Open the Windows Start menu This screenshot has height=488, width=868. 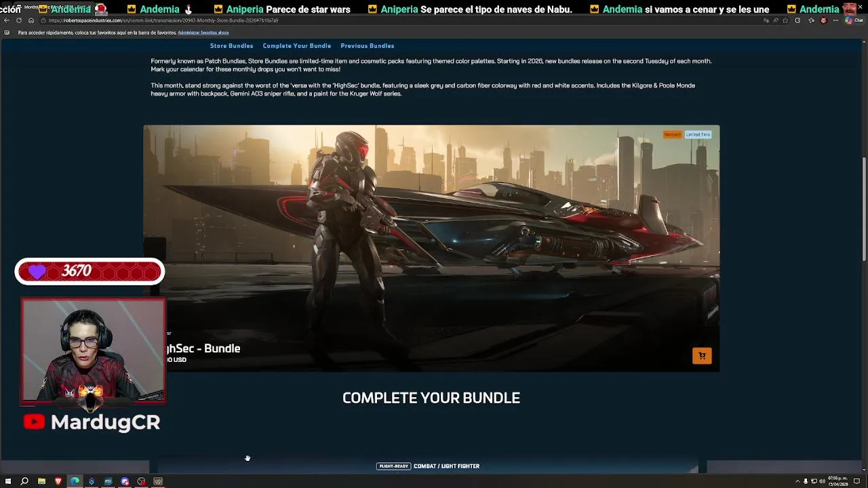click(x=8, y=481)
